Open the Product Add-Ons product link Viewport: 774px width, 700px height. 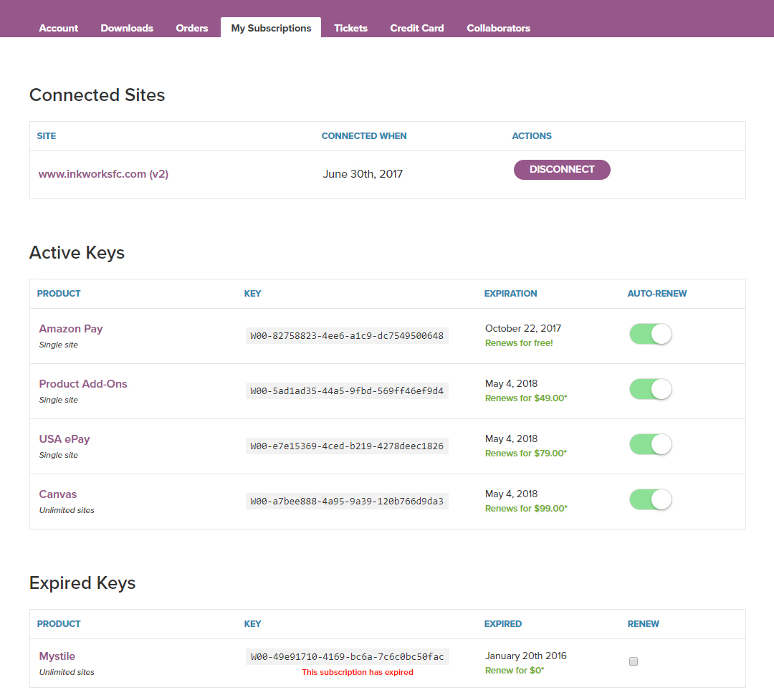[x=83, y=384]
